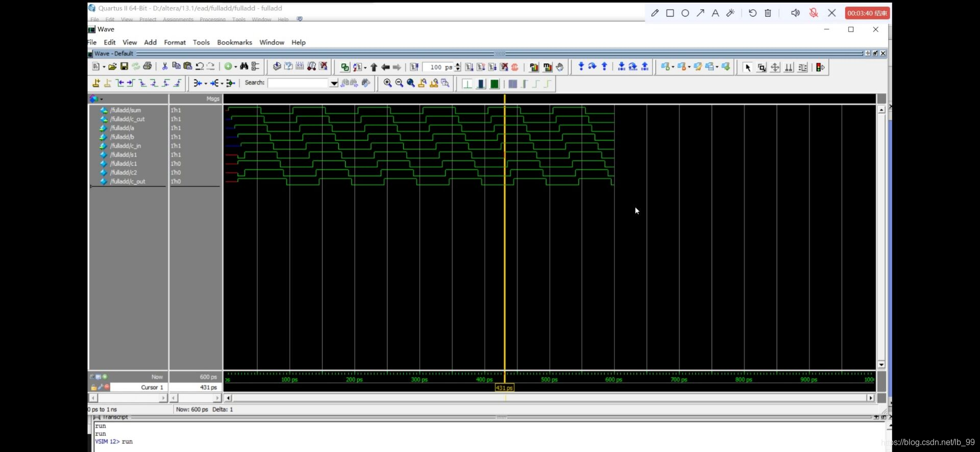Insert a new cursor with yellow plus icon

(x=96, y=83)
